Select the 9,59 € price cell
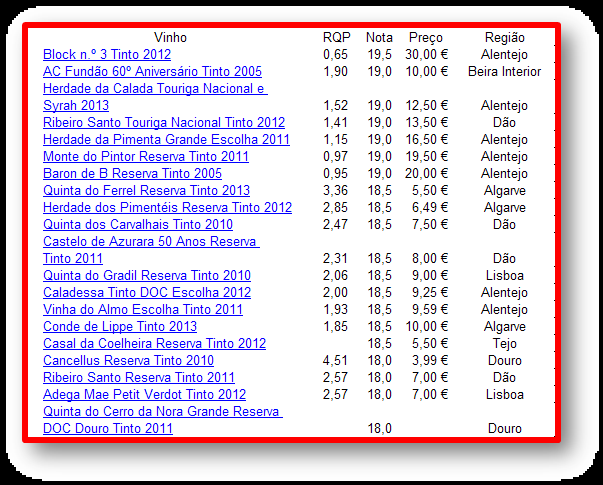 430,310
